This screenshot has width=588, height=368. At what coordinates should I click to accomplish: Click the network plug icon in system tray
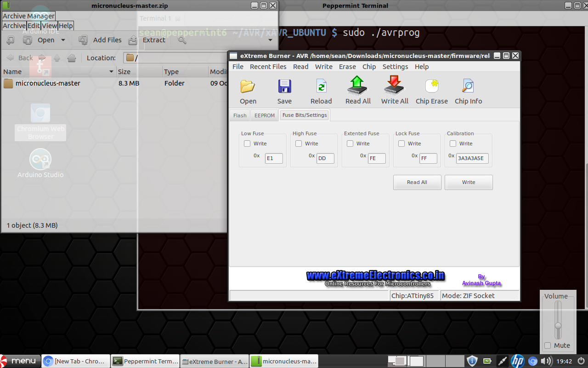503,361
